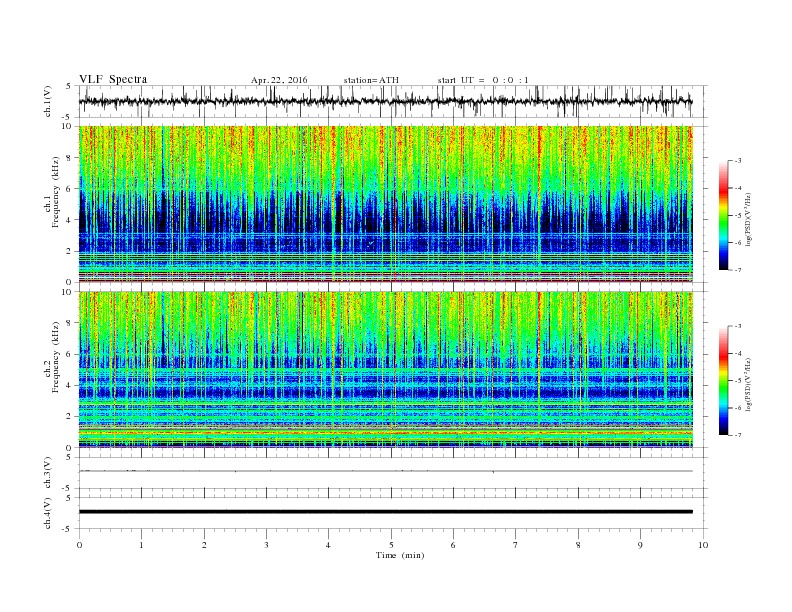Click the '6' kHz tick label on ch.2 spectrogram

tap(70, 354)
